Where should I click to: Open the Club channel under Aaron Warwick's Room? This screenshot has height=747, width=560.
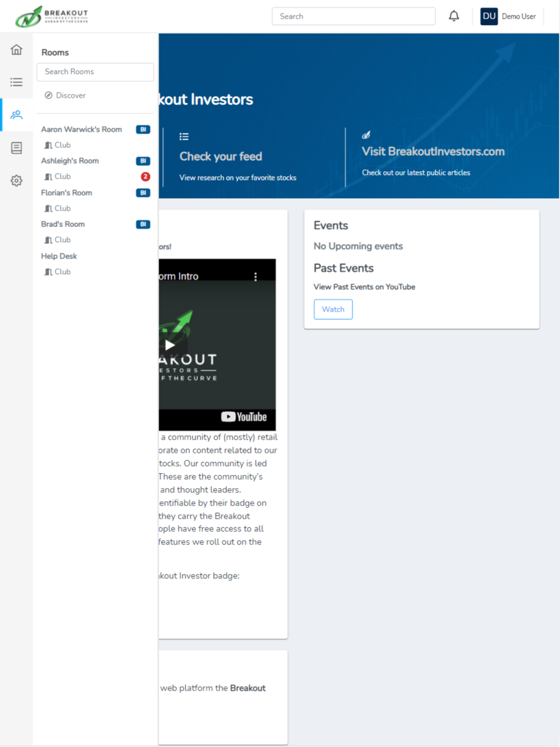[x=58, y=145]
